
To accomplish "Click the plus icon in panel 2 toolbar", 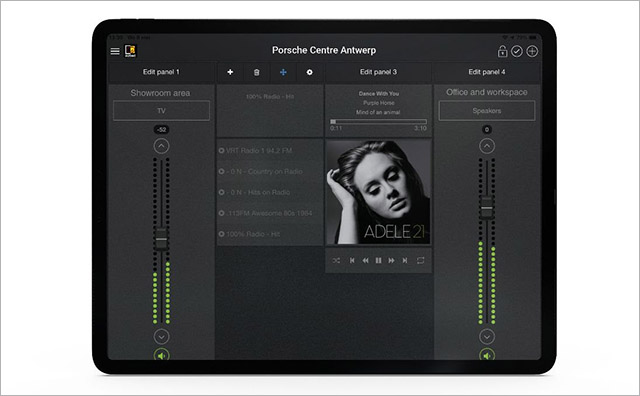I will 230,72.
